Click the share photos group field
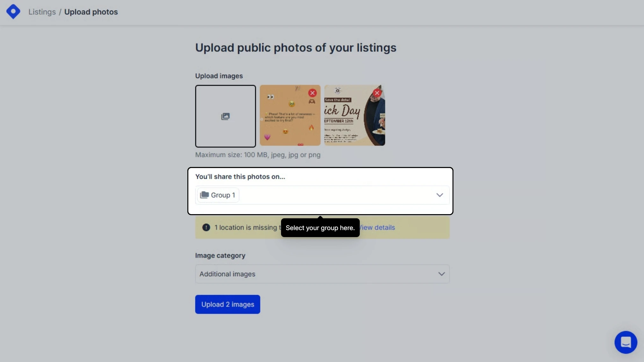This screenshot has height=362, width=644. tap(322, 195)
